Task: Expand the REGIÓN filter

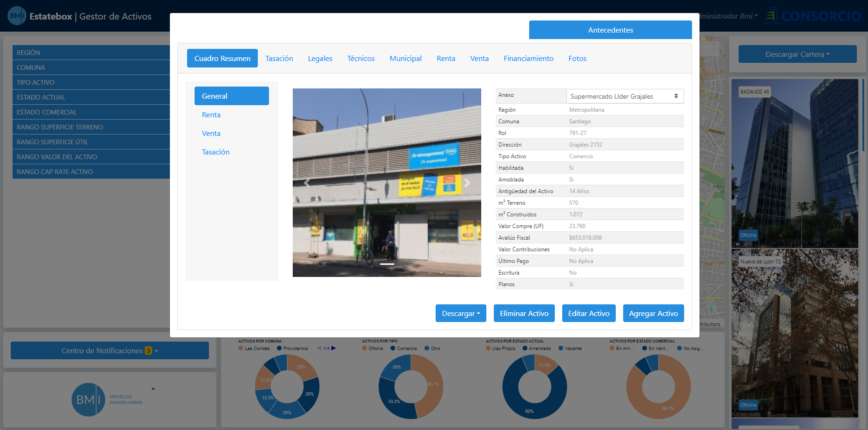Action: point(91,53)
